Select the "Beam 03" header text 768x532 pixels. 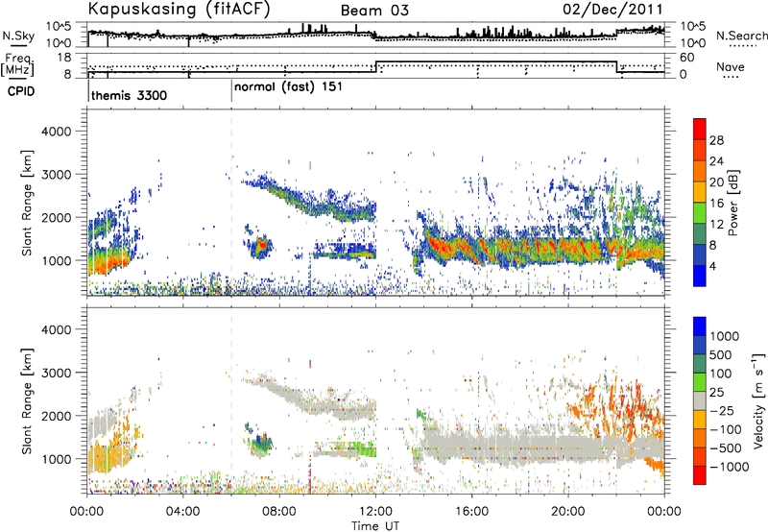pos(374,11)
